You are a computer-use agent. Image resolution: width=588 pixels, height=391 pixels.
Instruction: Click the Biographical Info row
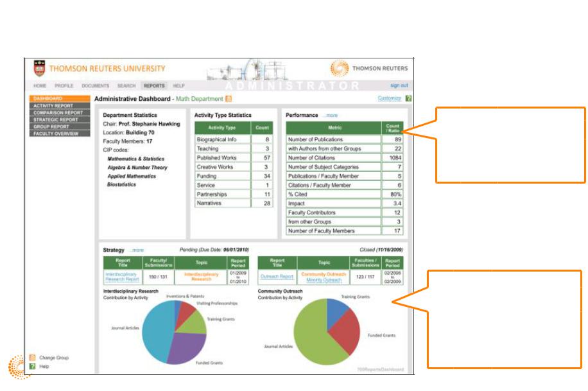(234, 139)
